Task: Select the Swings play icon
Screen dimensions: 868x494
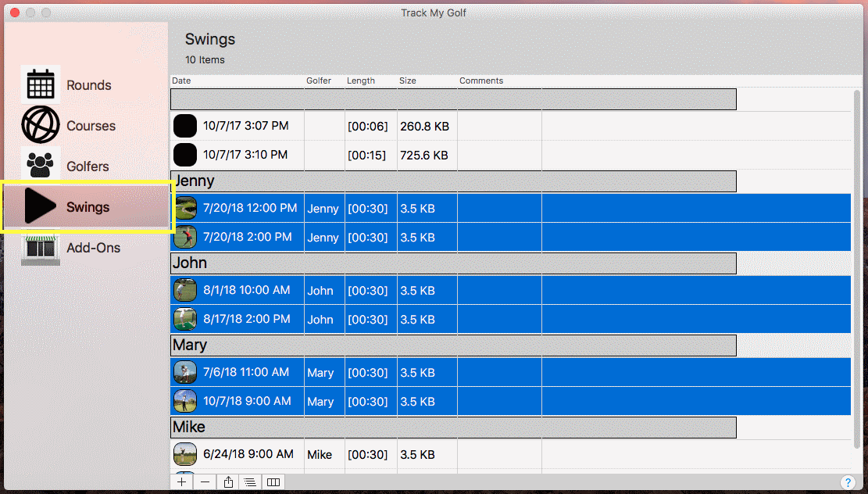Action: pos(41,207)
